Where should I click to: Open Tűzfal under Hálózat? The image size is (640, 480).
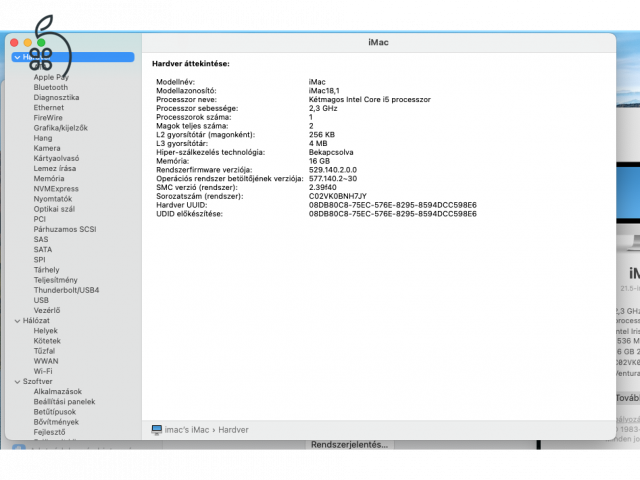[x=44, y=351]
